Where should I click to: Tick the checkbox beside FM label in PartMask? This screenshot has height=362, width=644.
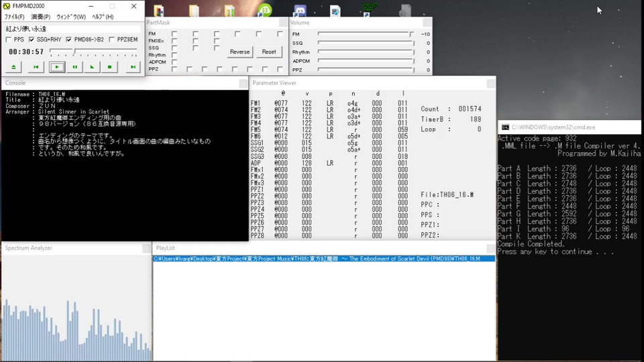click(x=174, y=34)
